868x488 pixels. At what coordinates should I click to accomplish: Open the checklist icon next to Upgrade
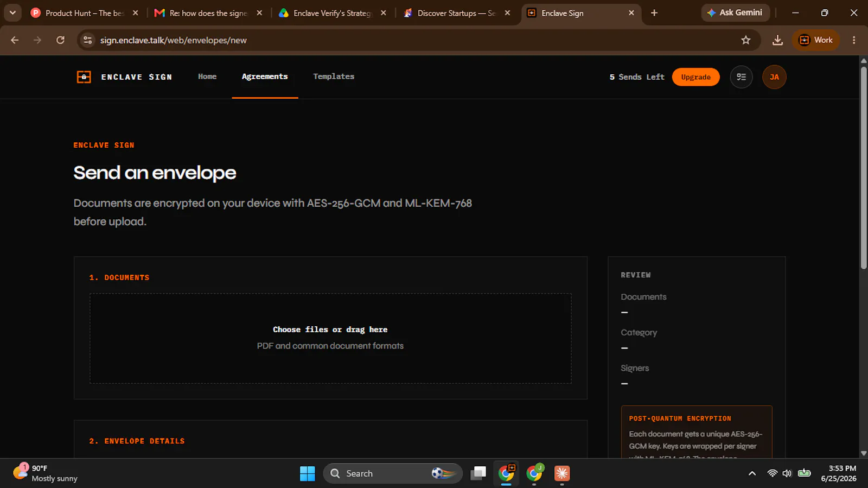point(741,77)
